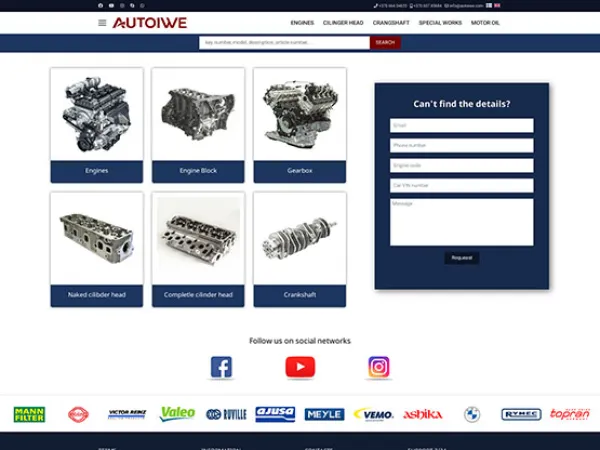Click the Meyle brand logo
This screenshot has width=600, height=450.
coord(324,414)
